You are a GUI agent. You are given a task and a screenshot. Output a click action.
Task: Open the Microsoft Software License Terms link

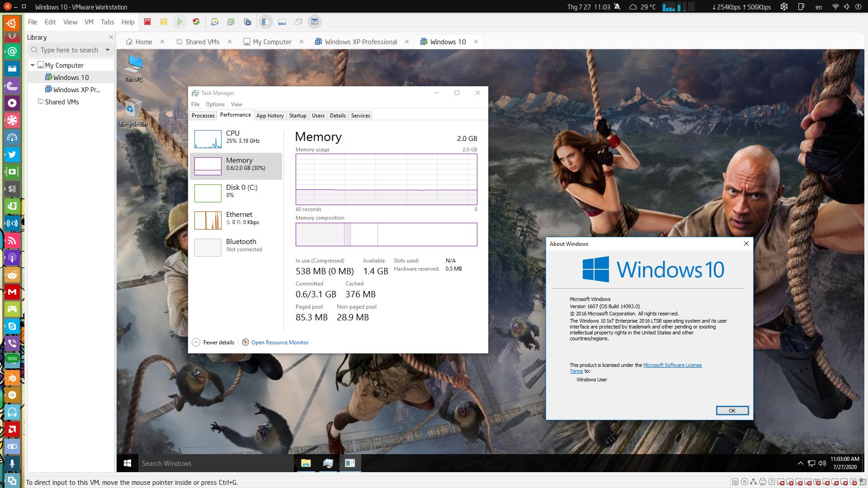tap(672, 365)
